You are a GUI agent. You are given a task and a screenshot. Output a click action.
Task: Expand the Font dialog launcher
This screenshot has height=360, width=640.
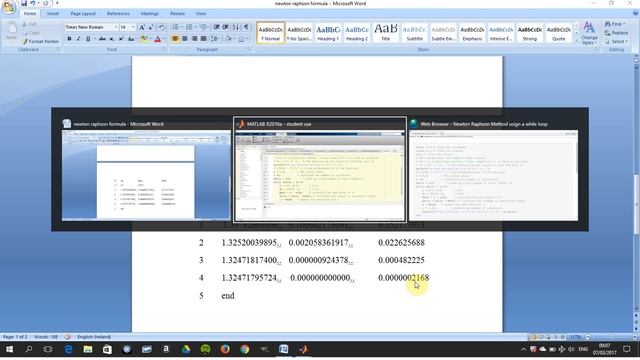pyautogui.click(x=164, y=49)
